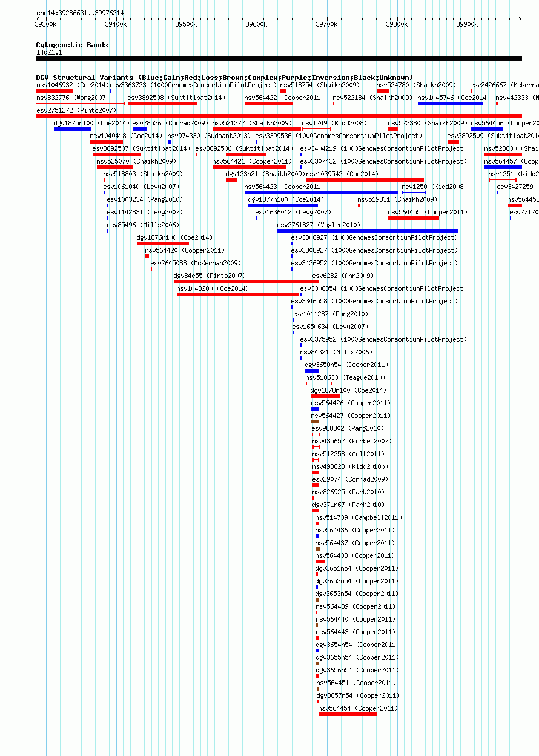Open esv3399536 1000Genomes variant label
Viewport: 539px width, 756px height.
coord(339,136)
